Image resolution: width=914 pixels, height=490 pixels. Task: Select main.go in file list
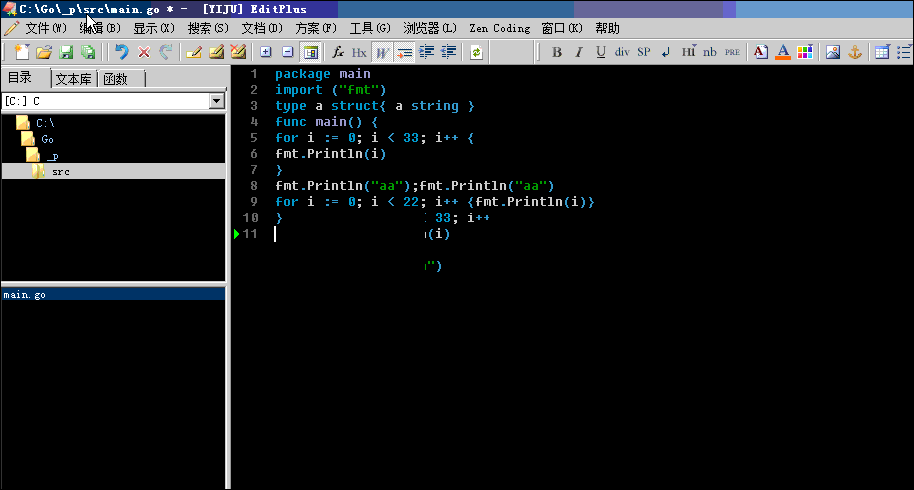point(113,295)
